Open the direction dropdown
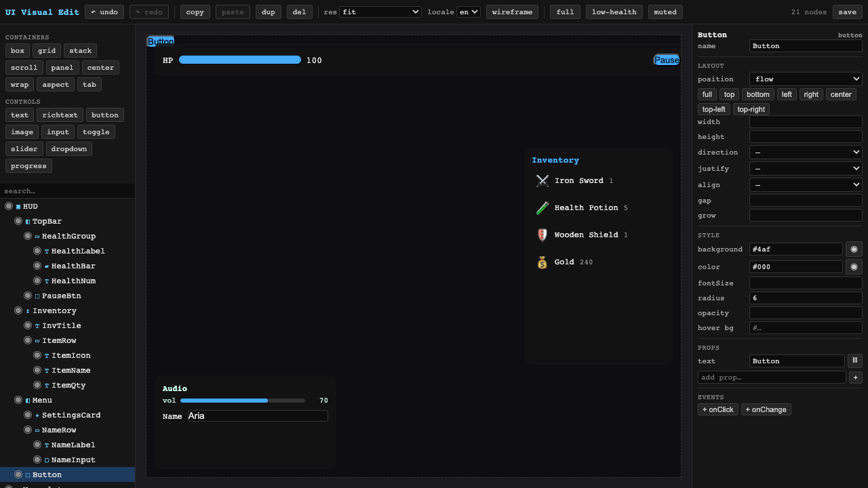The width and height of the screenshot is (868, 488). coord(806,152)
